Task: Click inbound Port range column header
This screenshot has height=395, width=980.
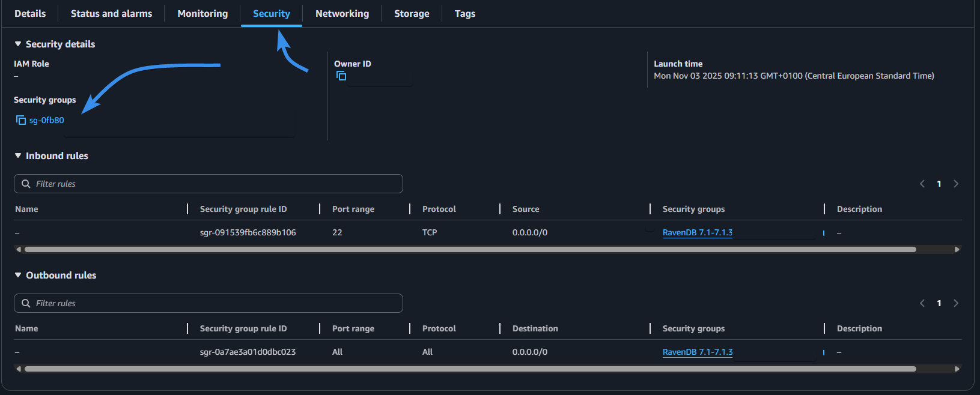Action: coord(353,209)
